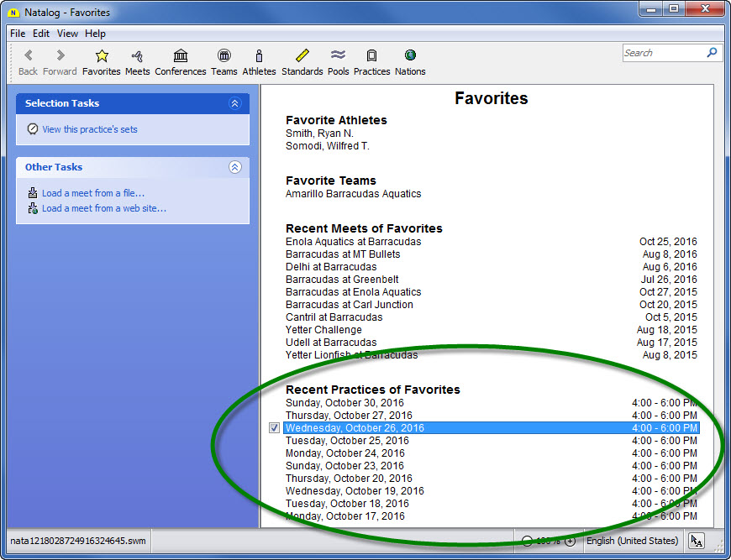
Task: Select the Tuesday, October 25, 2016 practice
Action: pyautogui.click(x=347, y=441)
